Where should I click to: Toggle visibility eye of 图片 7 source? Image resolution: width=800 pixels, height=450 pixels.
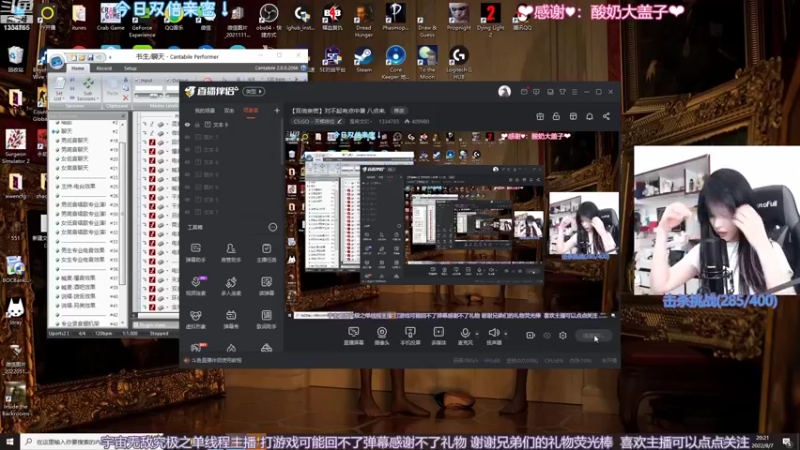tap(187, 137)
